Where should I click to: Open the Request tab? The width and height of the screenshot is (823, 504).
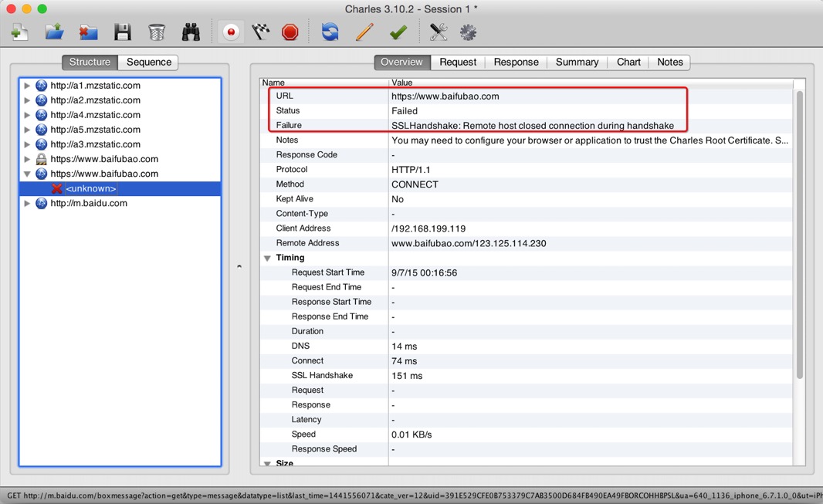(458, 62)
